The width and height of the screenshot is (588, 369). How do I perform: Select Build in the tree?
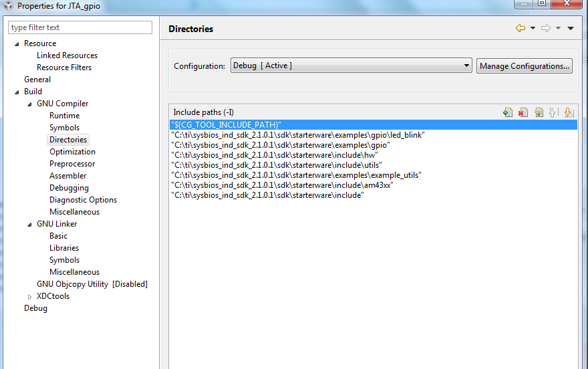pos(33,92)
